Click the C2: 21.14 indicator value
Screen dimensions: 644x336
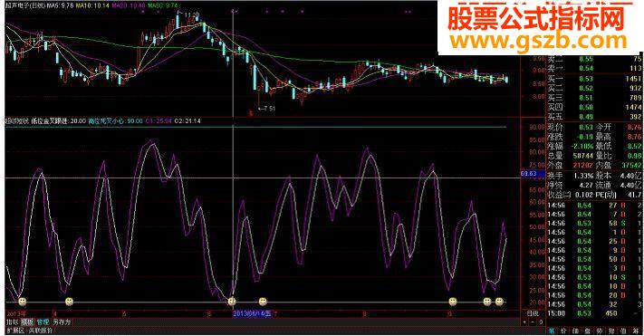tap(187, 121)
